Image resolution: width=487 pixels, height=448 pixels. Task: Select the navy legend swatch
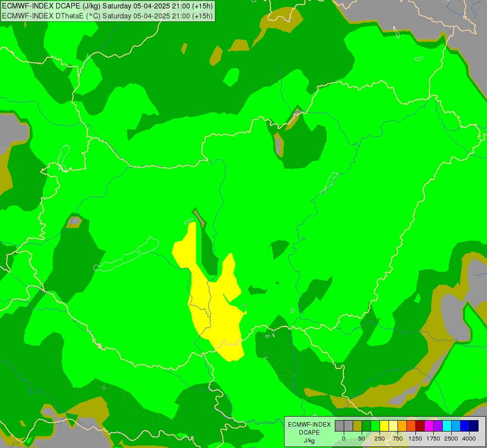(x=474, y=426)
